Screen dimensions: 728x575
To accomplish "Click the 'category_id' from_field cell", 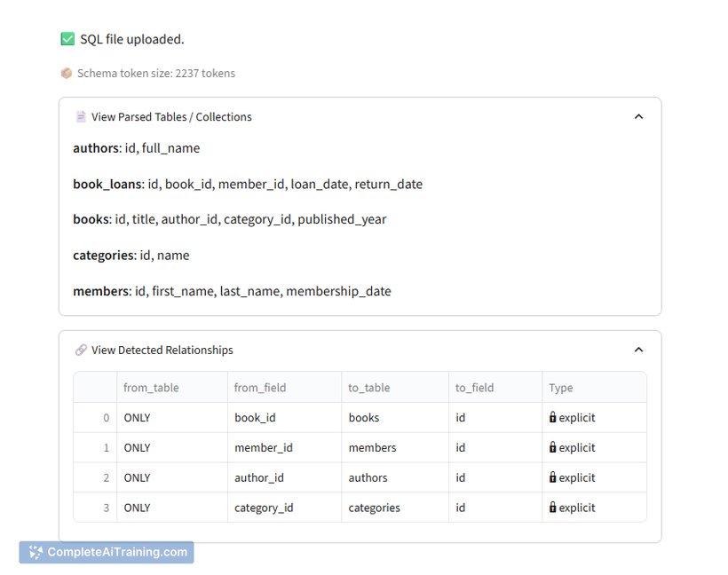I will click(285, 508).
